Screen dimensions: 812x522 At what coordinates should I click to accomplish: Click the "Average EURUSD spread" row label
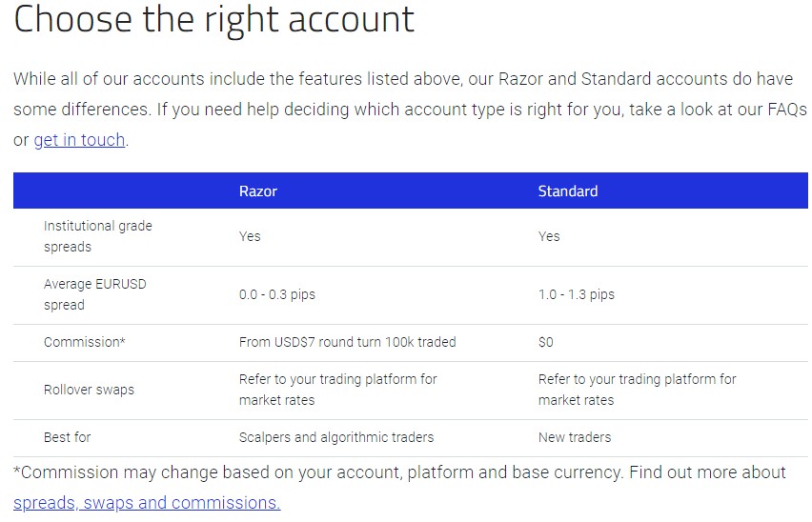(x=94, y=294)
